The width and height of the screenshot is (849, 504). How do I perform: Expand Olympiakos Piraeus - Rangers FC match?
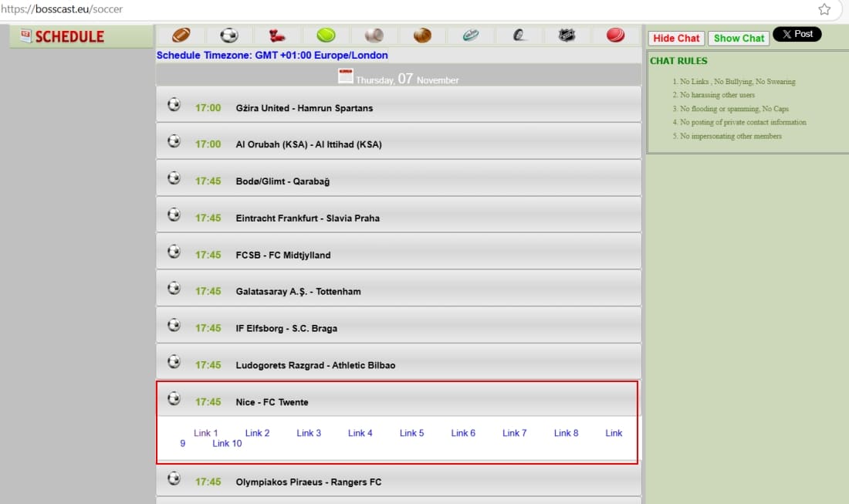[398, 479]
